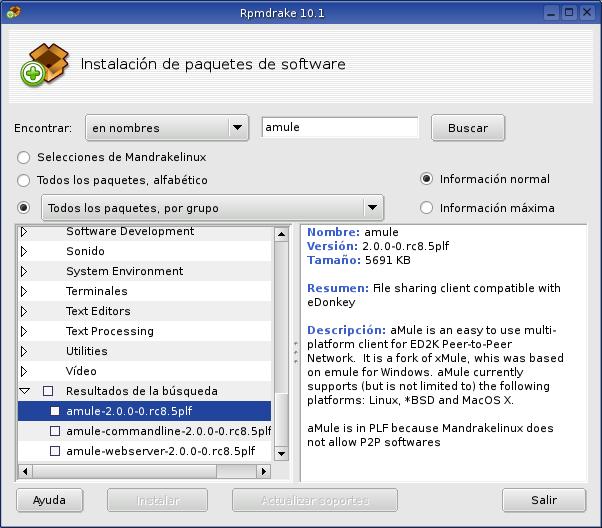The image size is (602, 528).
Task: Tick checkbox for amule-2.0.0-0.rc8.5plf package
Action: [56, 411]
